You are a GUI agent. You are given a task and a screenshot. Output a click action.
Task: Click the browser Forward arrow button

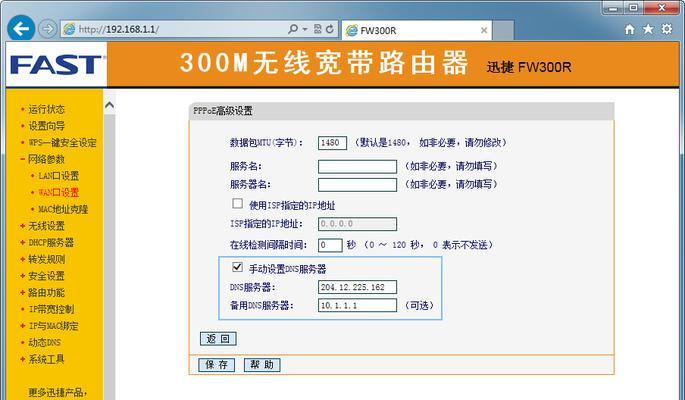click(x=47, y=29)
